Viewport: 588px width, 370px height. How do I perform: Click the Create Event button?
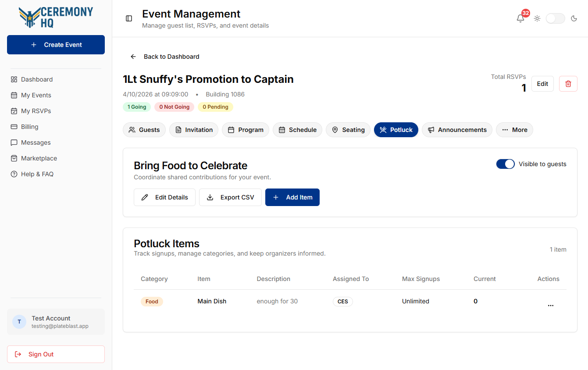click(x=56, y=45)
